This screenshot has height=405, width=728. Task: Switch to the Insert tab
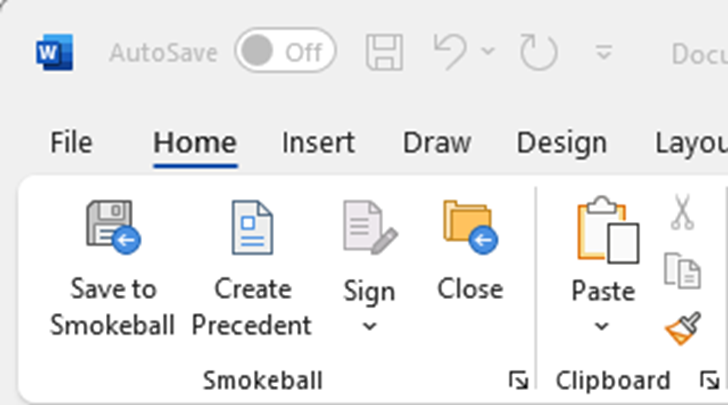click(318, 142)
